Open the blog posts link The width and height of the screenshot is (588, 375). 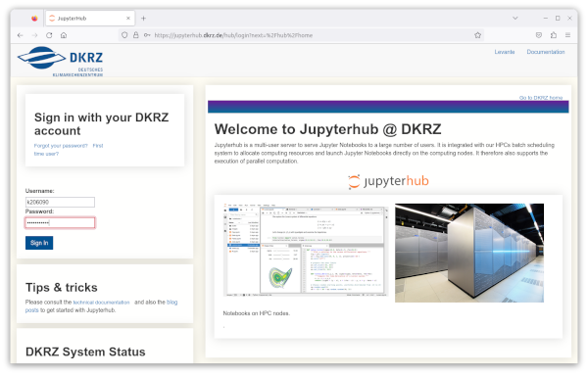pyautogui.click(x=101, y=306)
